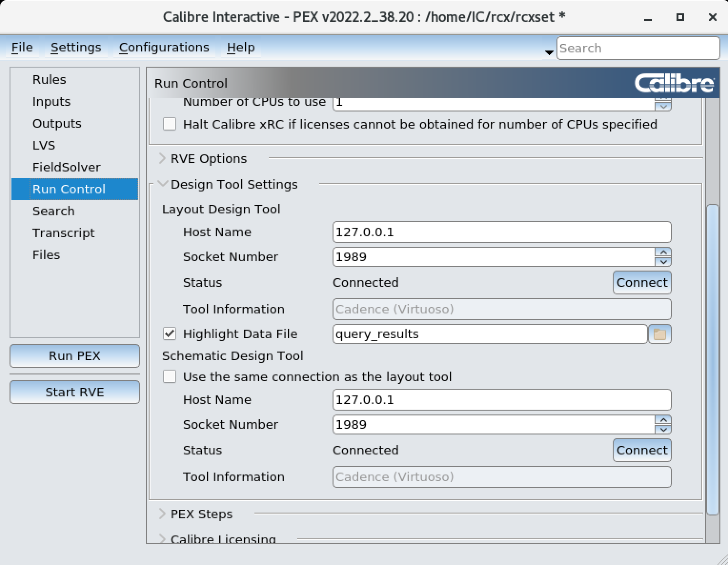The width and height of the screenshot is (728, 565).
Task: Show the Transcript page
Action: (75, 233)
